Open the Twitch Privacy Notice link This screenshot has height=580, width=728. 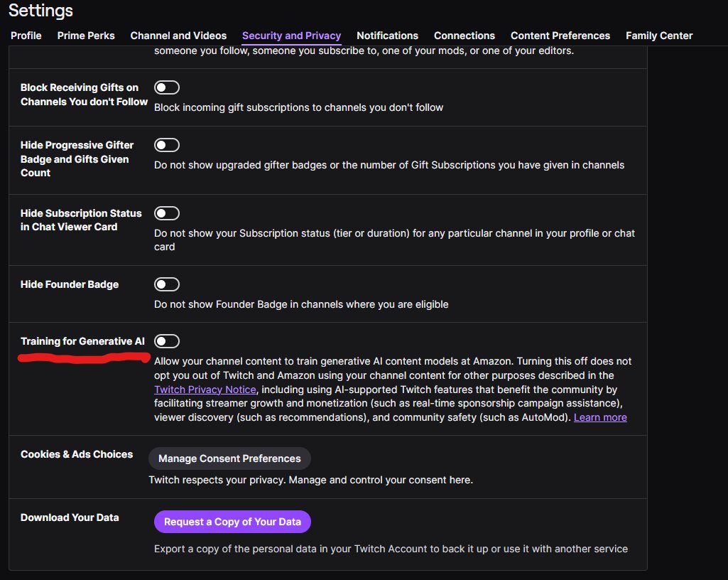[205, 390]
